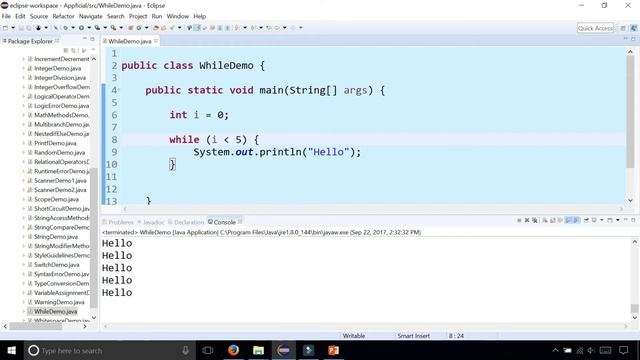Image resolution: width=640 pixels, height=360 pixels.
Task: Open the File menu
Action: tap(6, 16)
